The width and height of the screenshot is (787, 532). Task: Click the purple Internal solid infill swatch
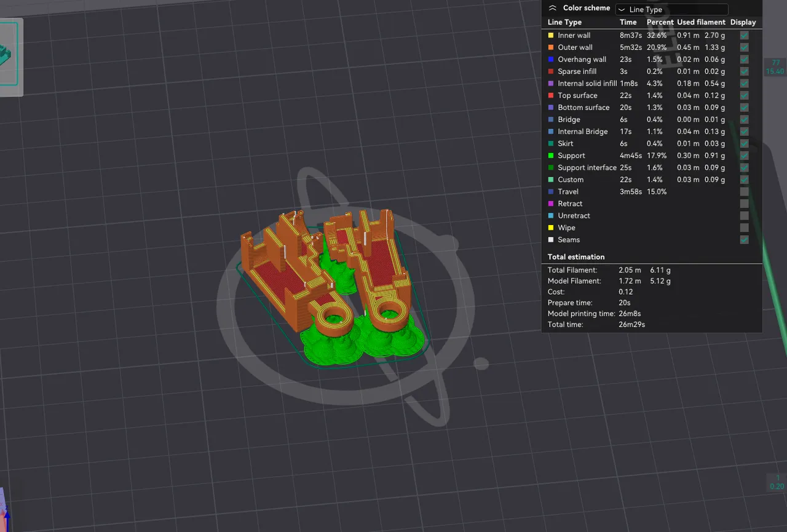coord(551,84)
